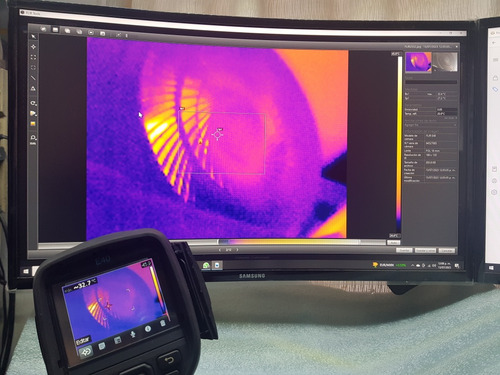Image resolution: width=500 pixels, height=375 pixels.
Task: Open the dropdown arrow beside the zoom tool
Action: [36, 139]
